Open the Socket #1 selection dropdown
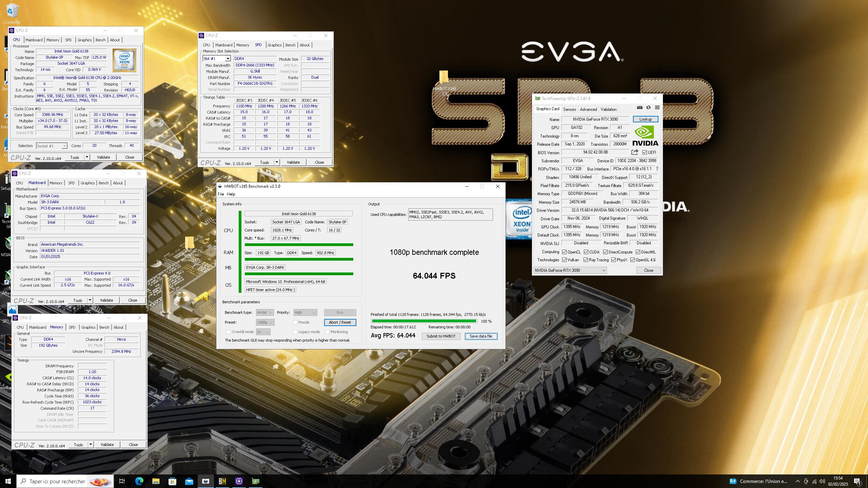 52,146
